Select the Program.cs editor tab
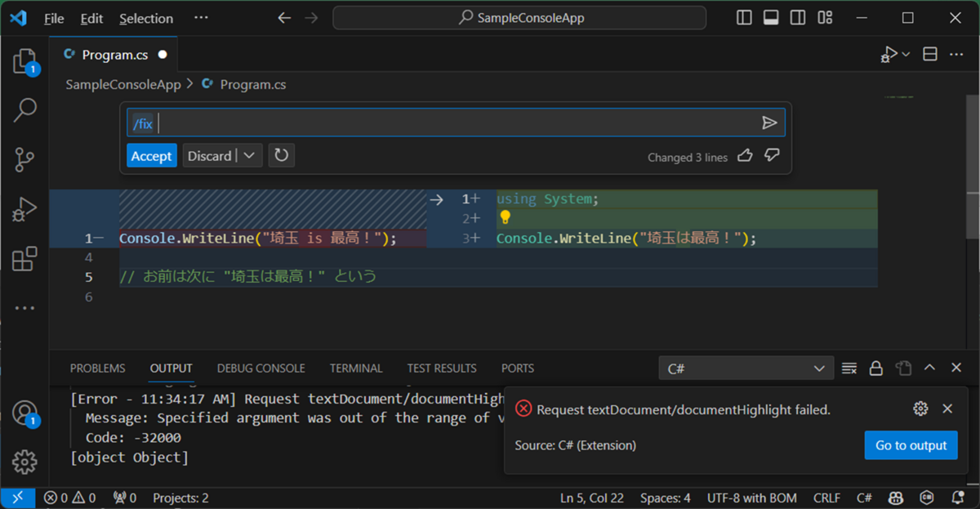 [x=115, y=55]
